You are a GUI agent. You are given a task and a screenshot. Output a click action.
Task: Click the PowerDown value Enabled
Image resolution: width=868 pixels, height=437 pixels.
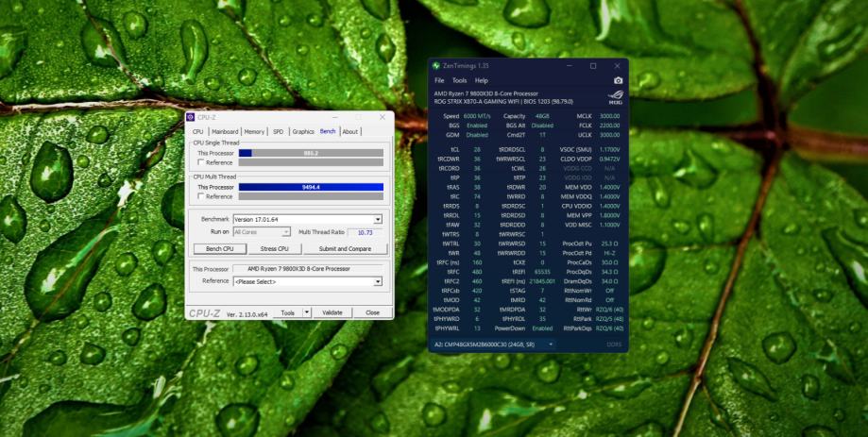[x=542, y=328]
